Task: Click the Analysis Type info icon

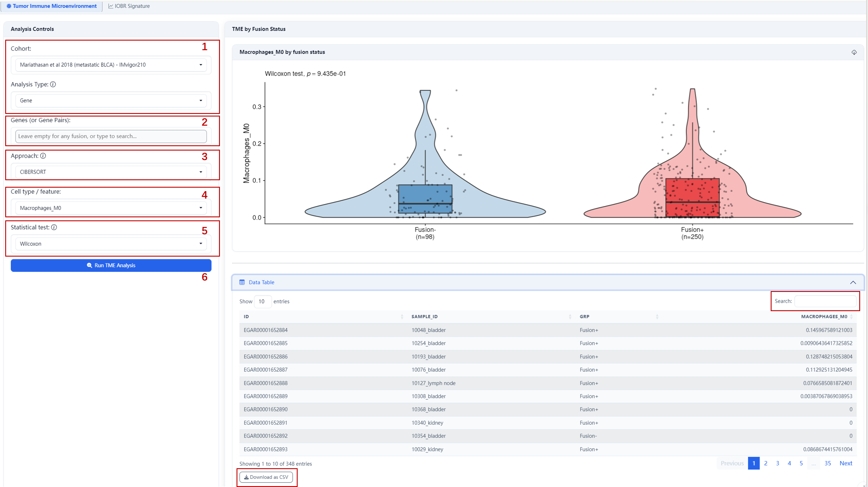Action: pyautogui.click(x=53, y=84)
